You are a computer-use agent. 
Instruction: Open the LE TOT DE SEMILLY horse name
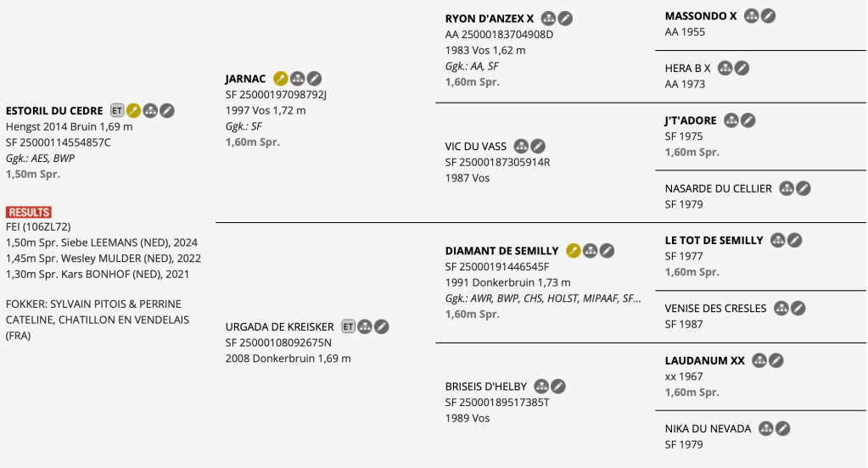714,240
